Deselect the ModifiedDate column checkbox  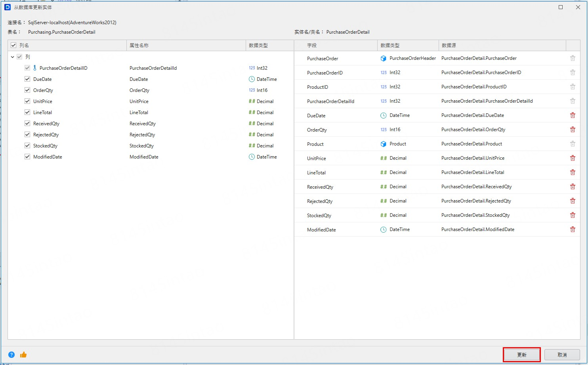coord(27,157)
